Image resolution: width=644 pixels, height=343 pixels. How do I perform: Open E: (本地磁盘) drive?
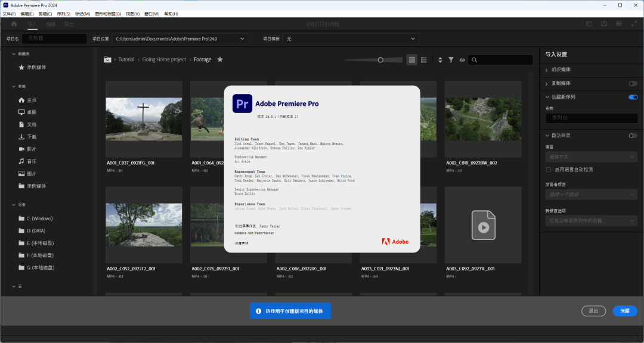click(36, 243)
